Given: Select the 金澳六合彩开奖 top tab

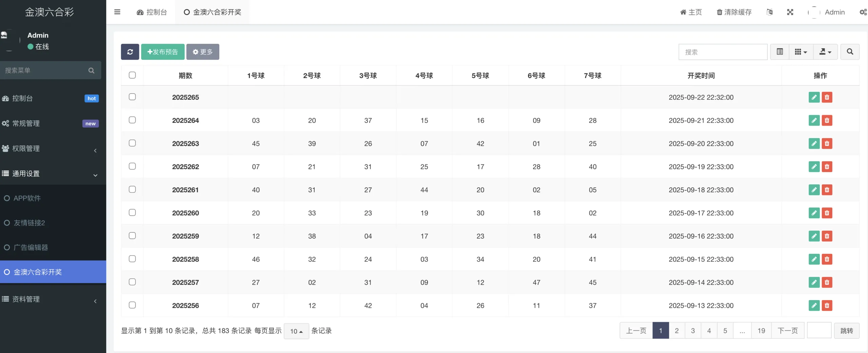Looking at the screenshot, I should tap(212, 12).
